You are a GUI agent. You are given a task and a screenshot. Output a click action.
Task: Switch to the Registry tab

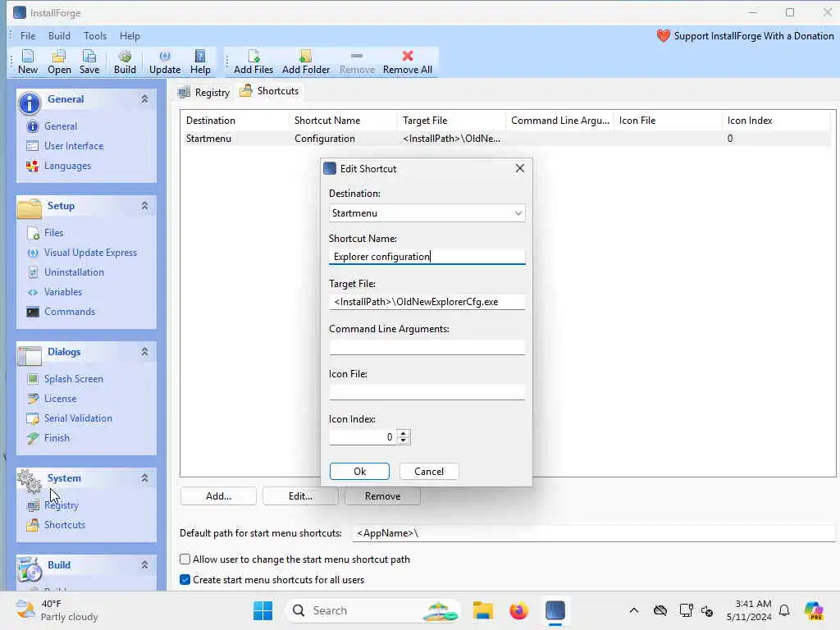click(x=204, y=92)
